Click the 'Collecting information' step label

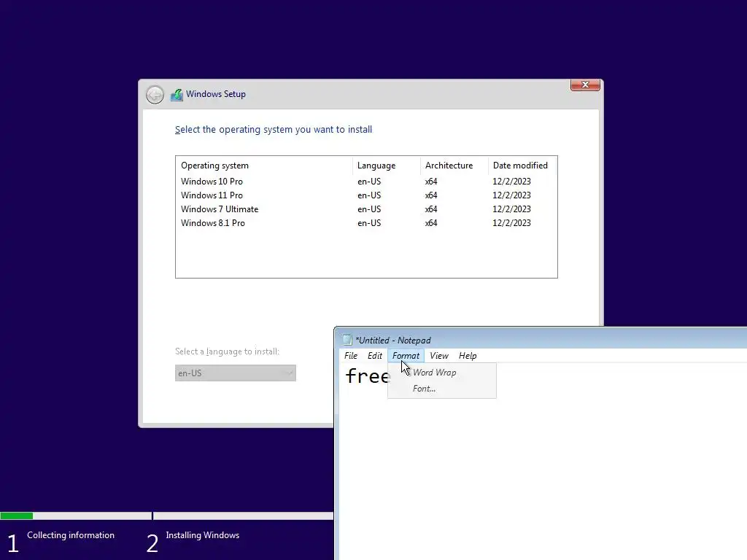click(71, 535)
